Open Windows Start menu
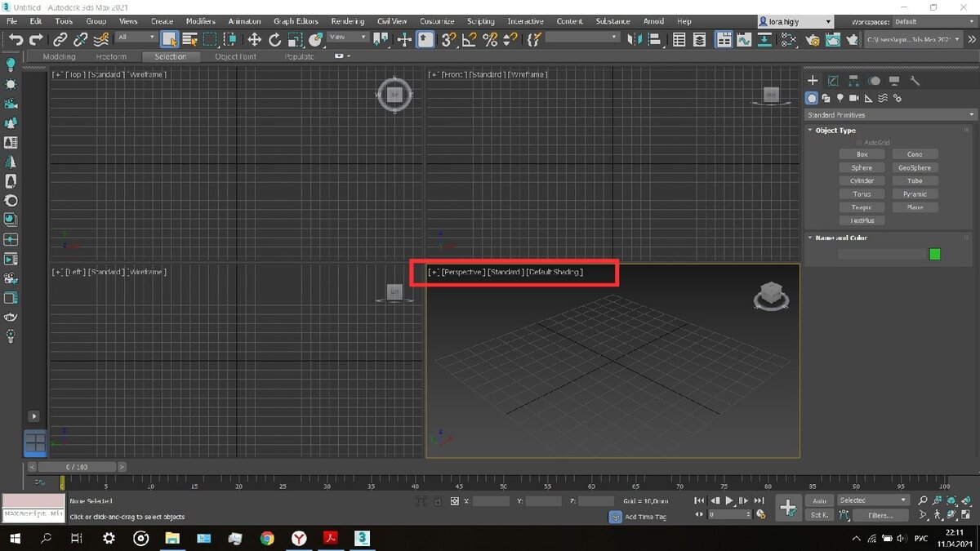Viewport: 980px width, 551px height. point(15,538)
